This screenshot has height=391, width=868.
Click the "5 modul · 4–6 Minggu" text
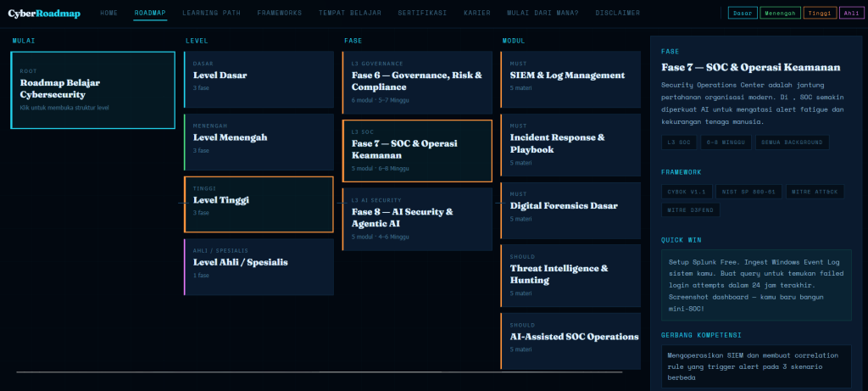381,237
